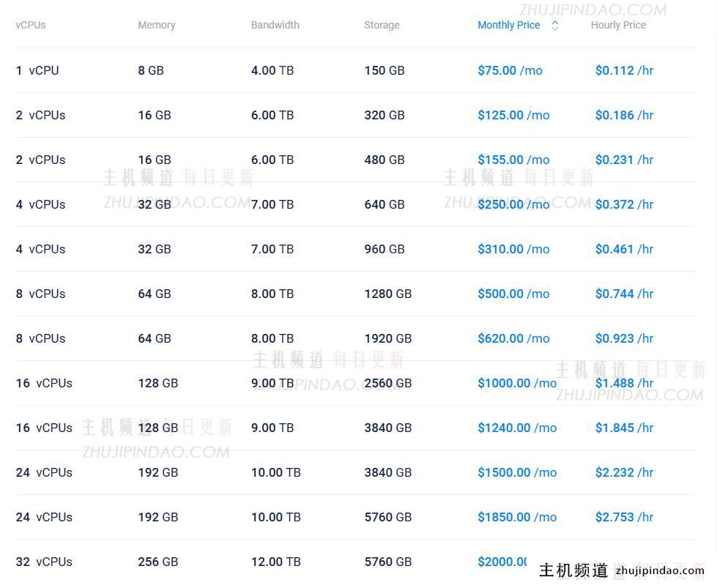This screenshot has height=588, width=717.
Task: Click the $0.231 /hr hourly price
Action: [x=624, y=160]
